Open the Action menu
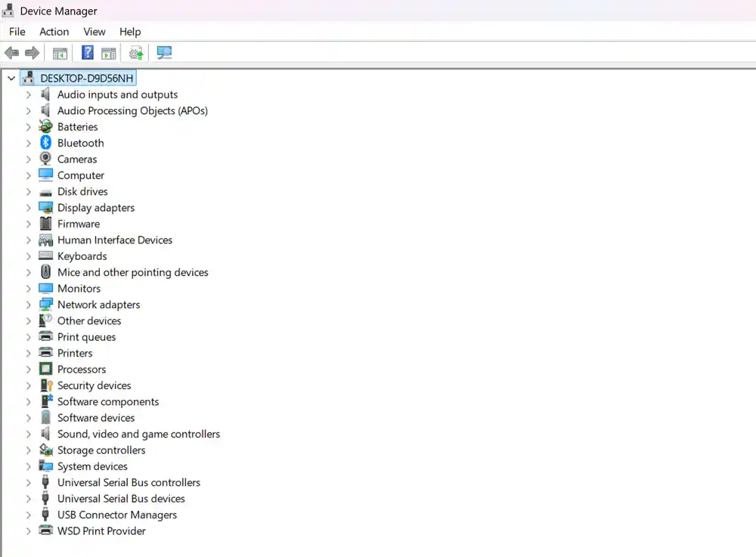756x557 pixels. (x=54, y=32)
